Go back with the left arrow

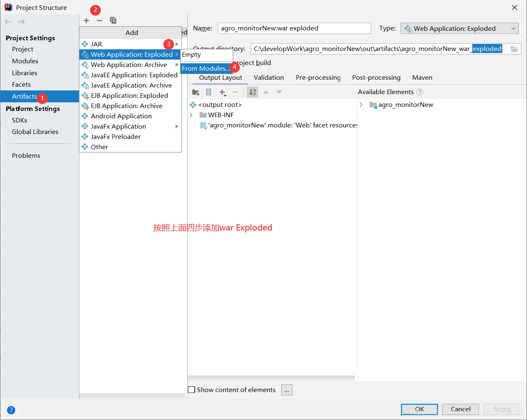[x=8, y=22]
